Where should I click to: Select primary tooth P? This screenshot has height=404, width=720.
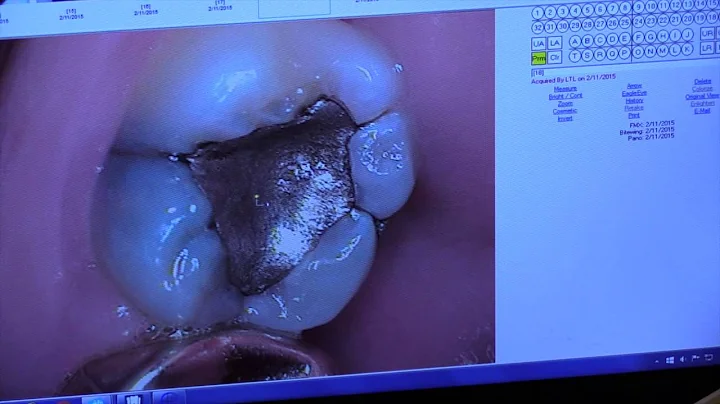(625, 53)
